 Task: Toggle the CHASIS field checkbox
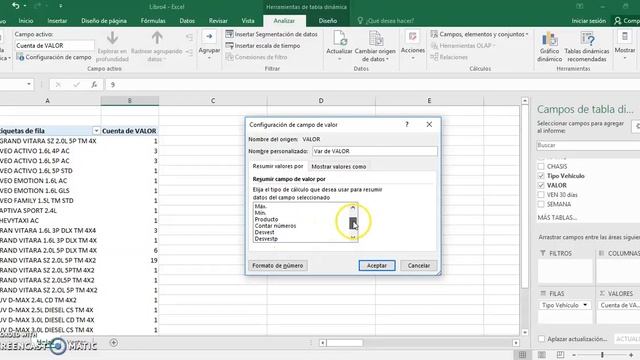click(541, 166)
